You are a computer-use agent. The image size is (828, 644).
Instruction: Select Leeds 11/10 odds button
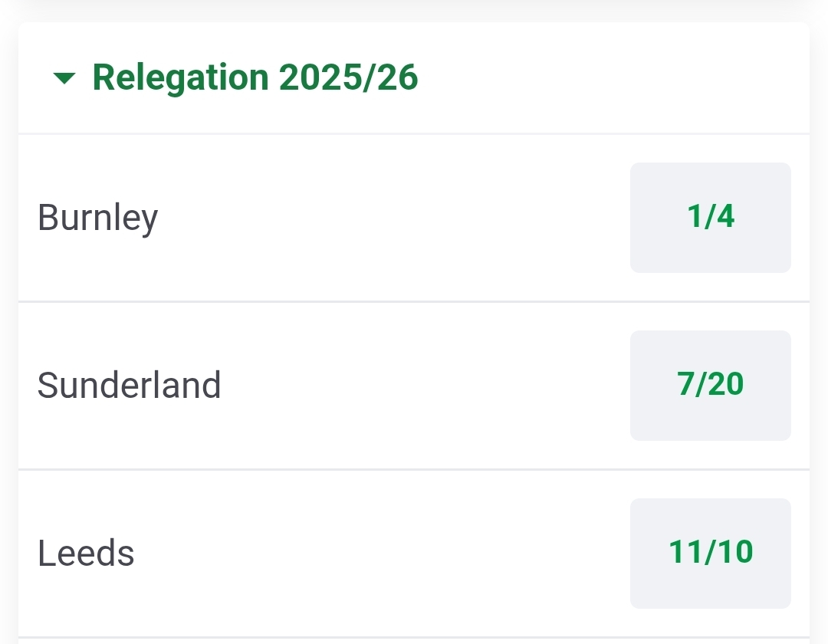tap(710, 553)
